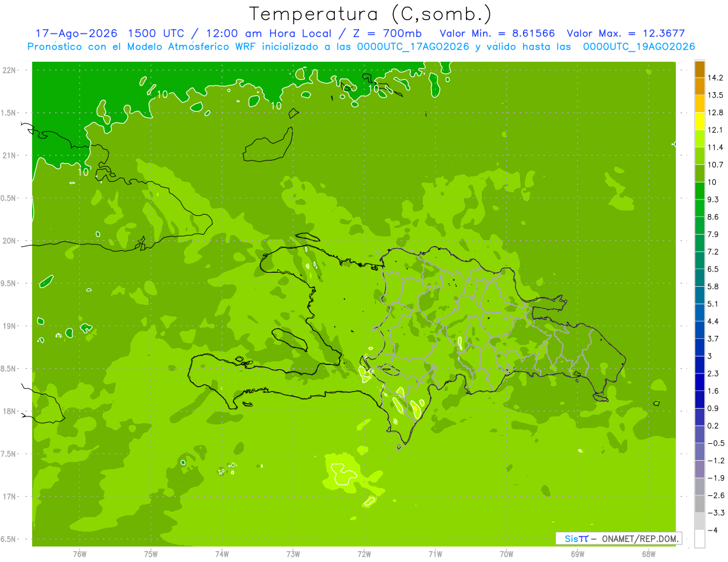Click the '72W' longitude axis label

(x=364, y=554)
